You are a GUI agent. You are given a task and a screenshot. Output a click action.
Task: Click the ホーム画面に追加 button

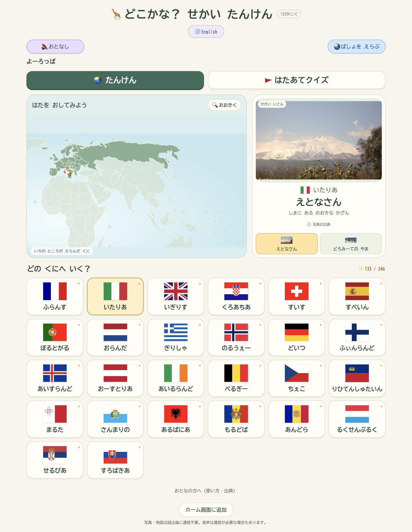click(206, 510)
